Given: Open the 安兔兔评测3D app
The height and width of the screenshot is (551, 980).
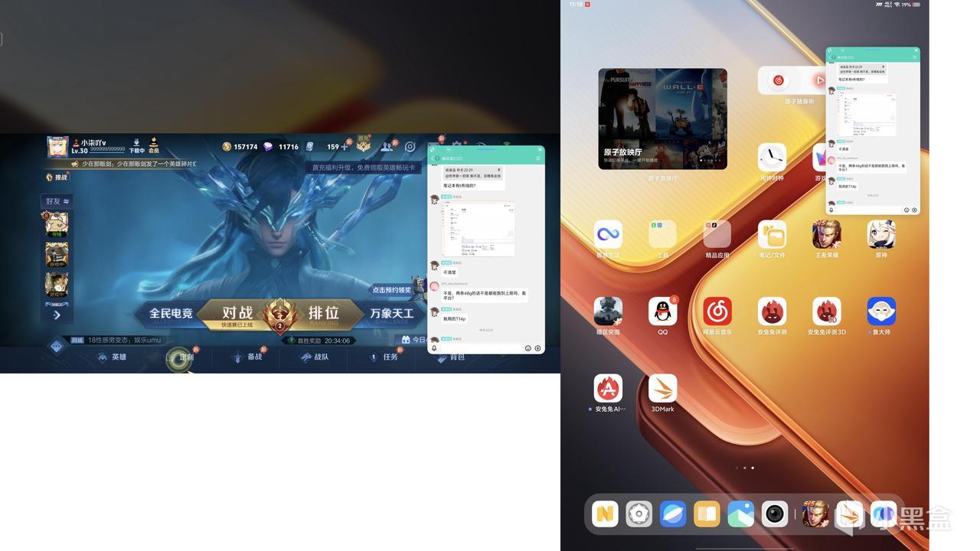Looking at the screenshot, I should coord(827,311).
